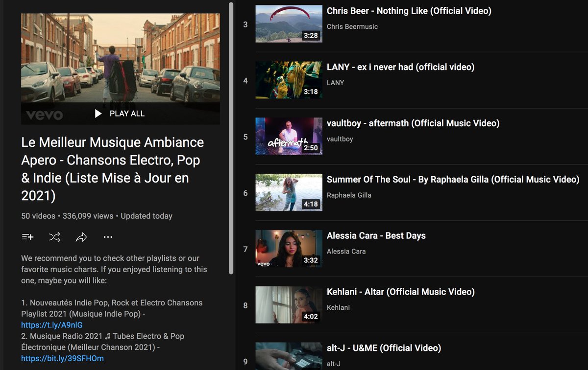Open the https://bit.ly/39SFHOm link
The height and width of the screenshot is (370, 588).
62,358
